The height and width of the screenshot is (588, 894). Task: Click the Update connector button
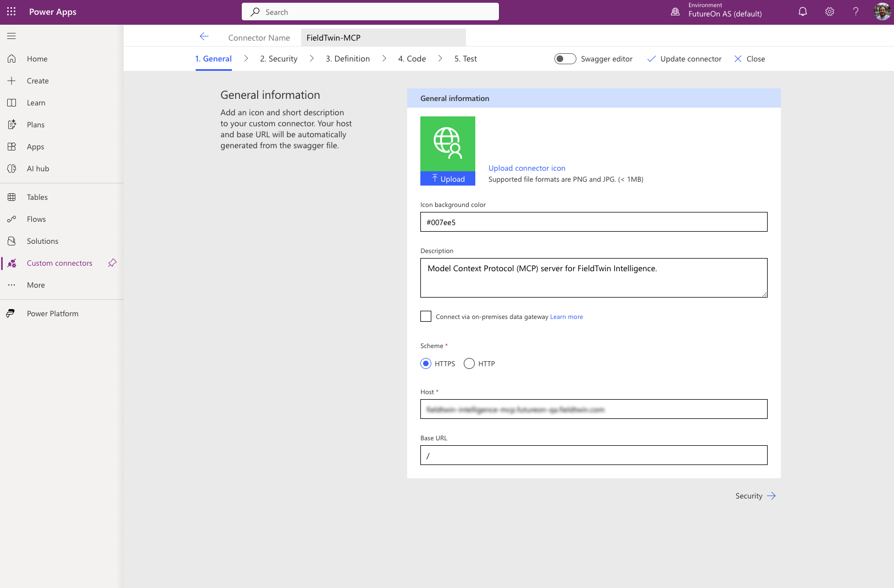[x=684, y=59]
